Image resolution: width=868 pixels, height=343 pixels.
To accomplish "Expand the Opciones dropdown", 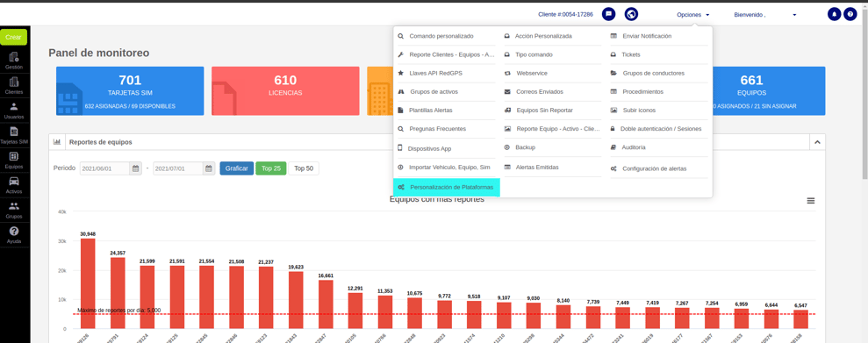I will (x=692, y=15).
